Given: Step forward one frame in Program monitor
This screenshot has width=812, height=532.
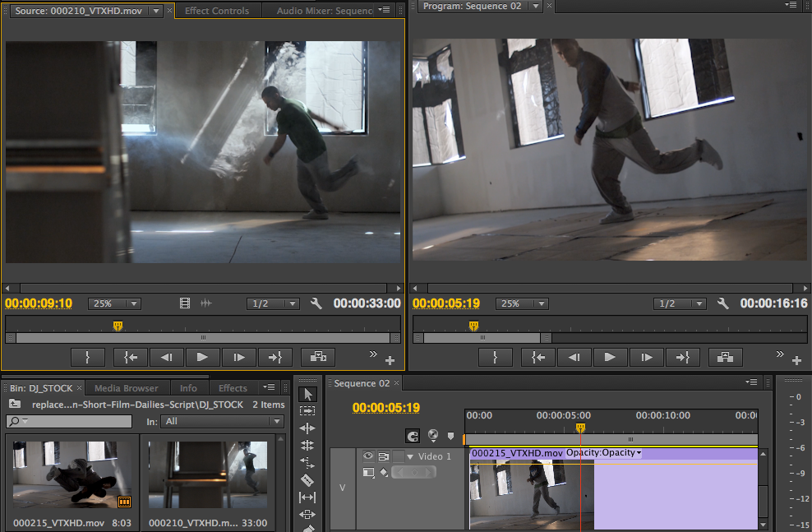Looking at the screenshot, I should tap(646, 357).
